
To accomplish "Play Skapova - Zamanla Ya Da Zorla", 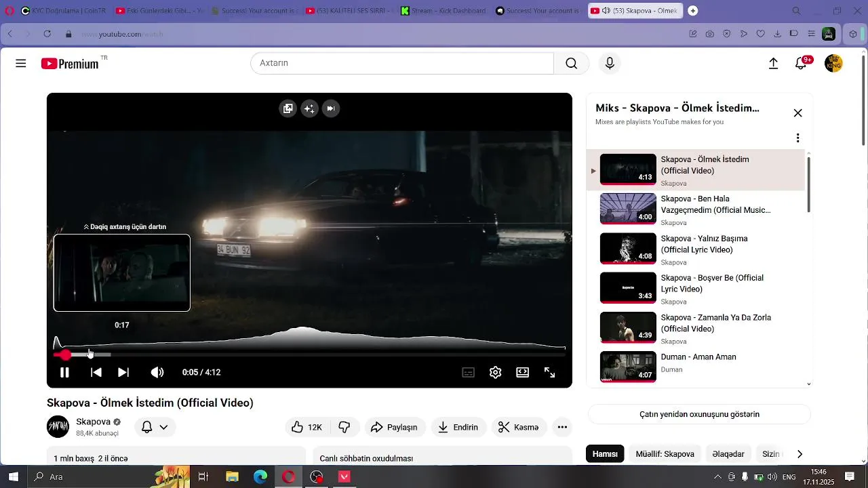I will (696, 328).
